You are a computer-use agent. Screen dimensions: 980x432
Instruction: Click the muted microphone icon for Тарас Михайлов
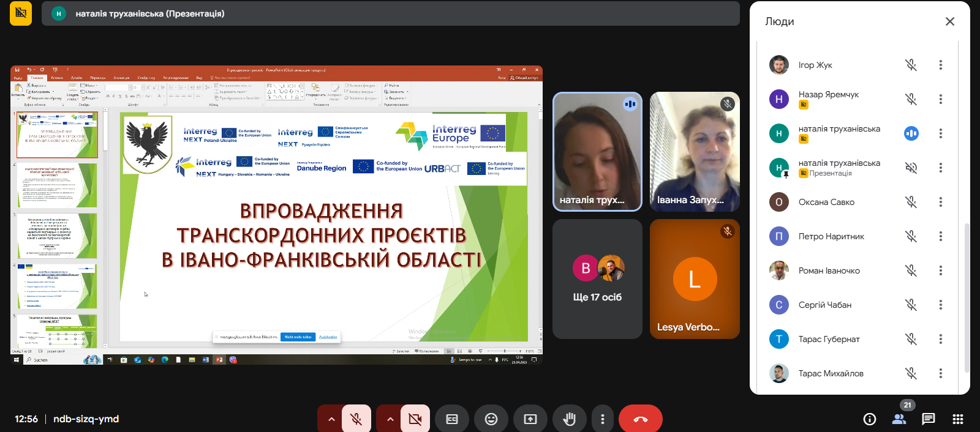pyautogui.click(x=911, y=373)
